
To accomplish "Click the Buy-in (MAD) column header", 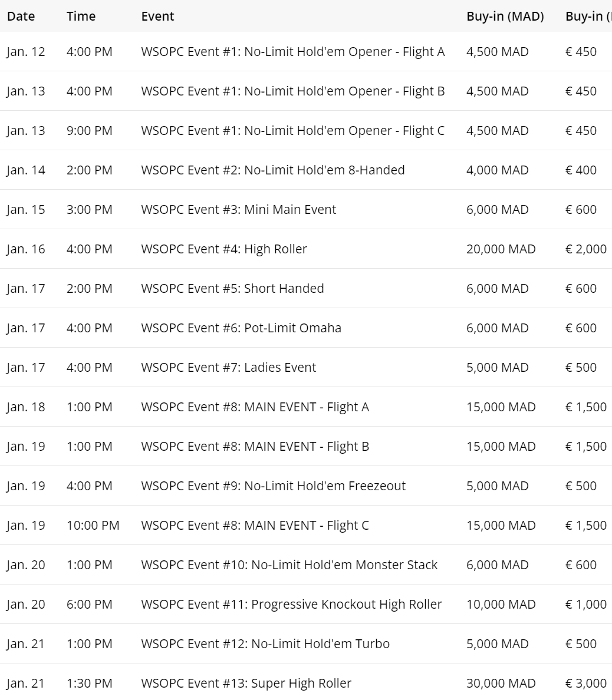I will click(505, 16).
